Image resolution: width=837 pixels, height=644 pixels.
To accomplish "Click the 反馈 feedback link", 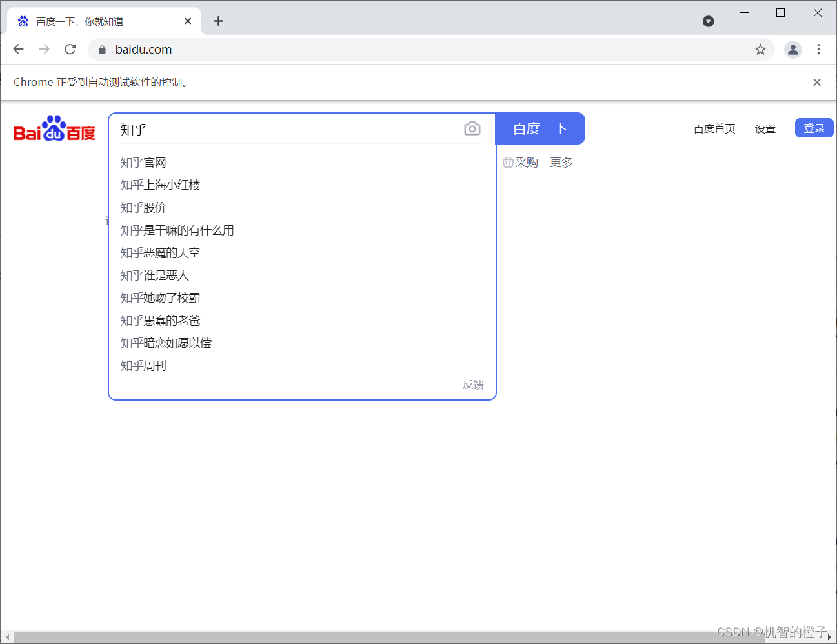I will [473, 385].
